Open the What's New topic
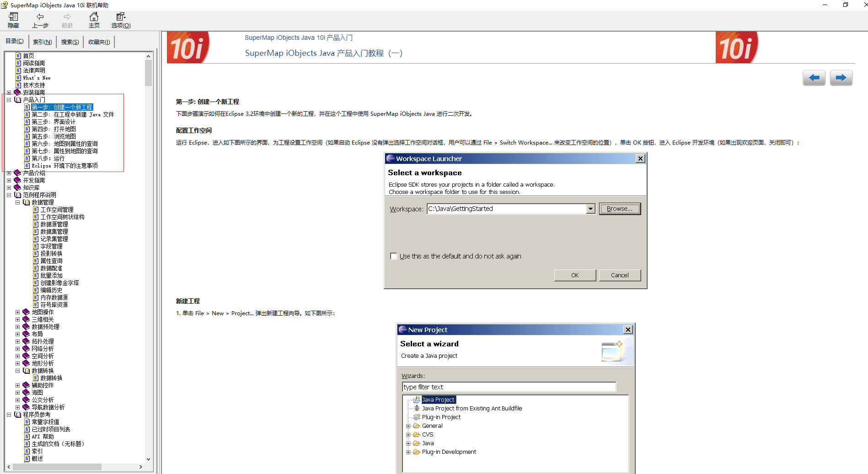Image resolution: width=868 pixels, height=474 pixels. (x=37, y=78)
